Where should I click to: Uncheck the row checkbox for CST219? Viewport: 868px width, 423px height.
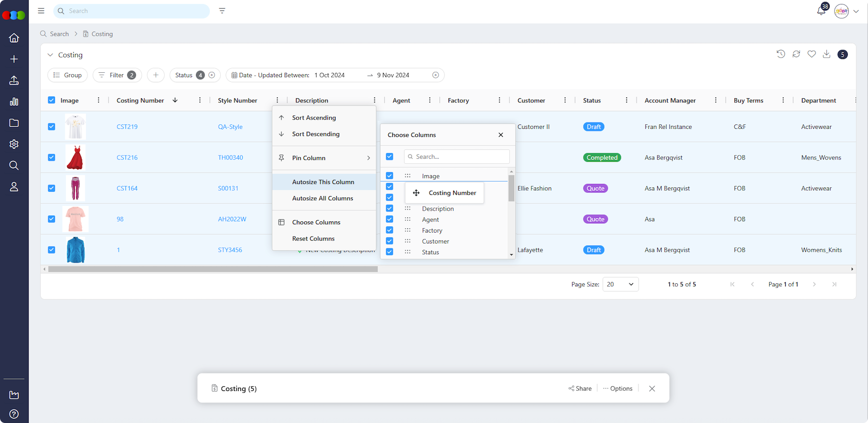(x=52, y=126)
